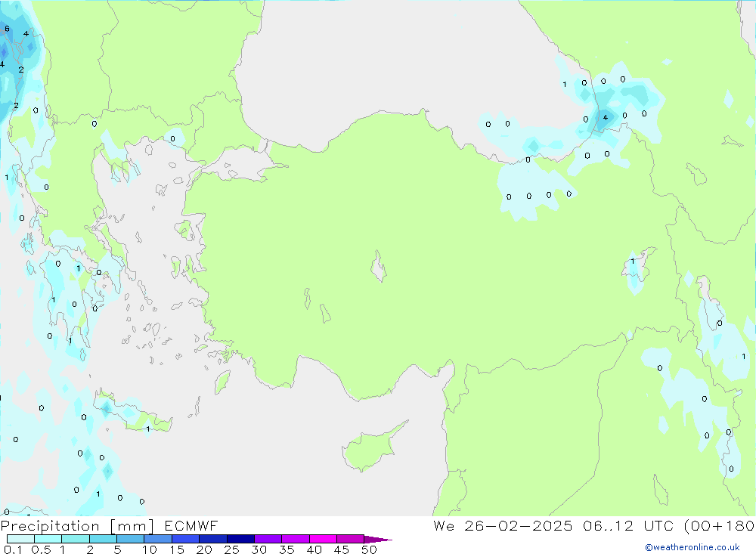The height and width of the screenshot is (554, 756).
Task: Click the 'Precipitation [mm]' title text
Action: (x=77, y=526)
